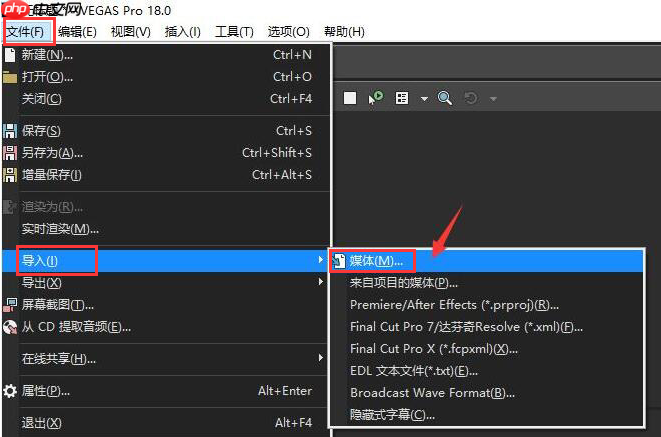Select the 导出(X) menu item
661x437 pixels.
(x=166, y=282)
